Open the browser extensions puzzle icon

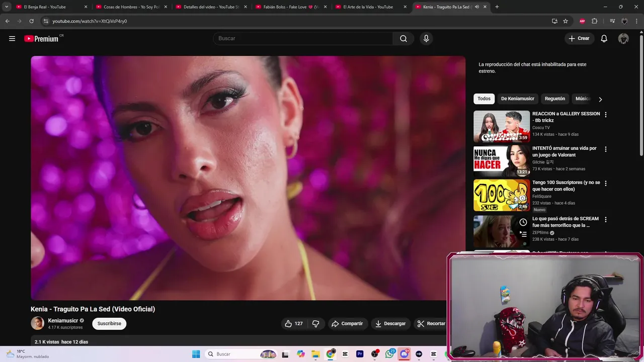594,21
